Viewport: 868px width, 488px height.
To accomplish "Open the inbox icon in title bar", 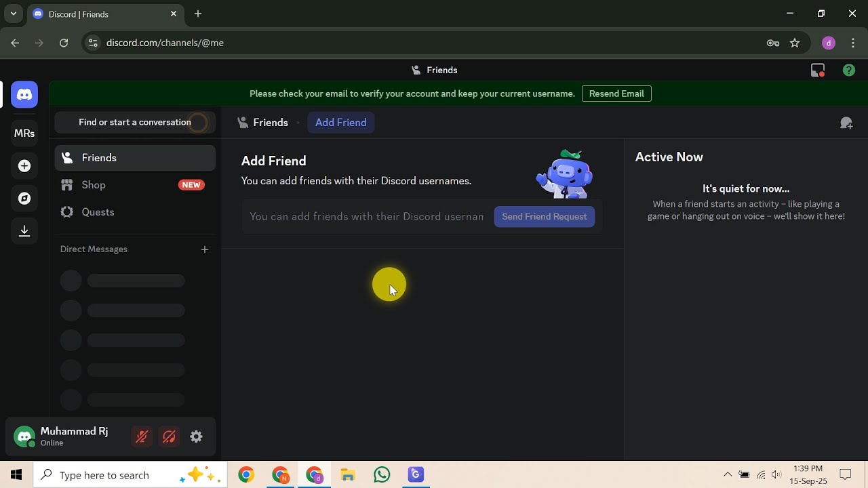I will click(818, 70).
